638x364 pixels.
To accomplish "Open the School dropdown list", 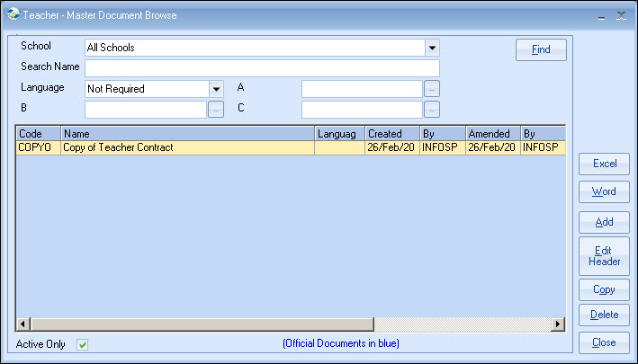I will tap(432, 48).
